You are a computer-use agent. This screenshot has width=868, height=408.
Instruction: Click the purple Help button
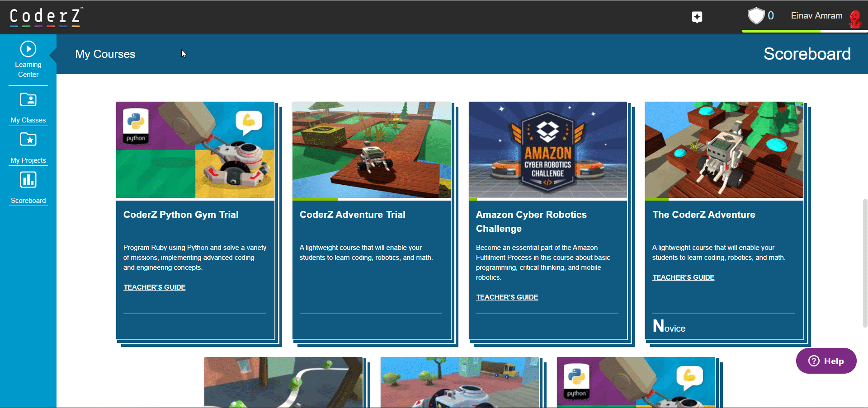point(826,361)
